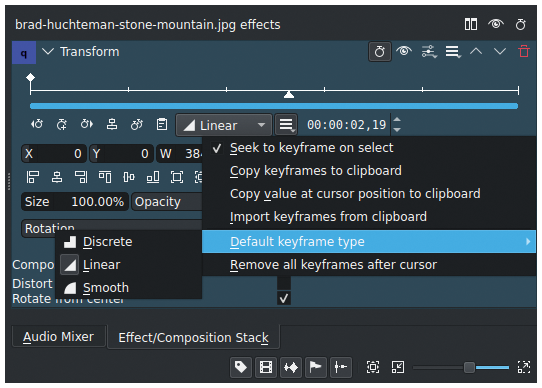
Task: Toggle Seek to keyframe on select
Action: (x=369, y=148)
